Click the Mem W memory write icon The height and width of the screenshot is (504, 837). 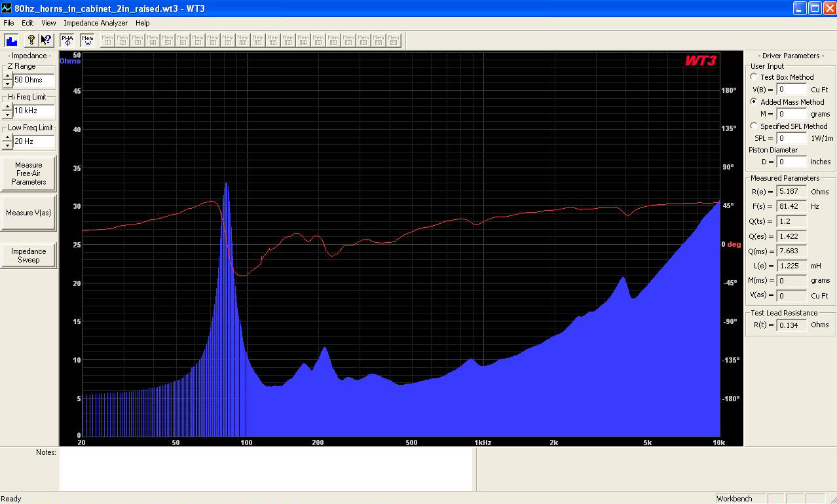click(87, 40)
